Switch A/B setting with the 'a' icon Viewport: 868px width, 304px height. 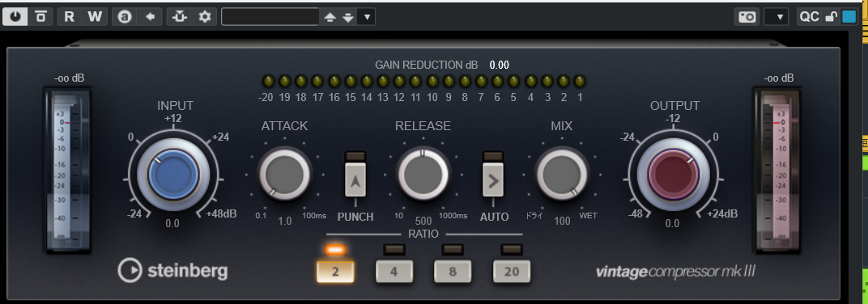coord(125,17)
